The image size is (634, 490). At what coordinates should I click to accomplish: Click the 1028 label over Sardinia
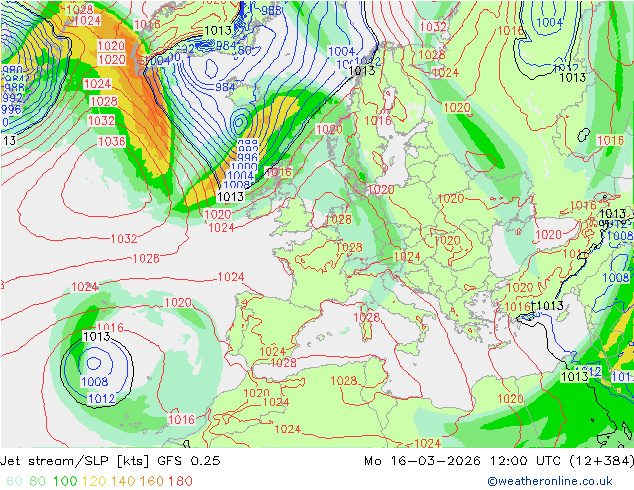pyautogui.click(x=367, y=318)
